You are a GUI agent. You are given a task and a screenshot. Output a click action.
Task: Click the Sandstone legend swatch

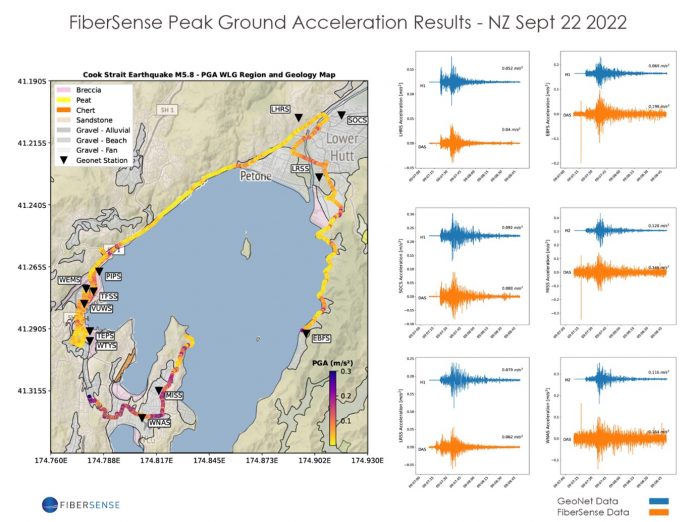[x=64, y=120]
